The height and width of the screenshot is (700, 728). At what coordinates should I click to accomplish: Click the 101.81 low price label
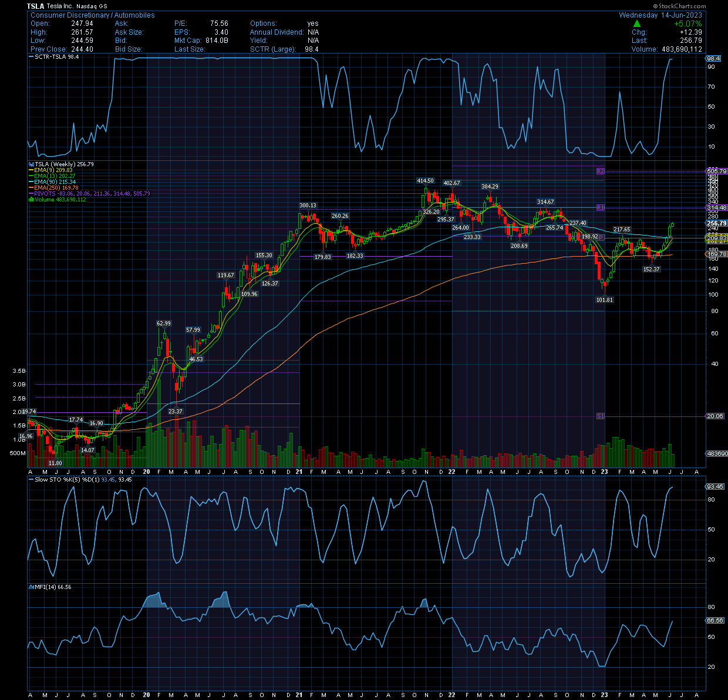[604, 300]
